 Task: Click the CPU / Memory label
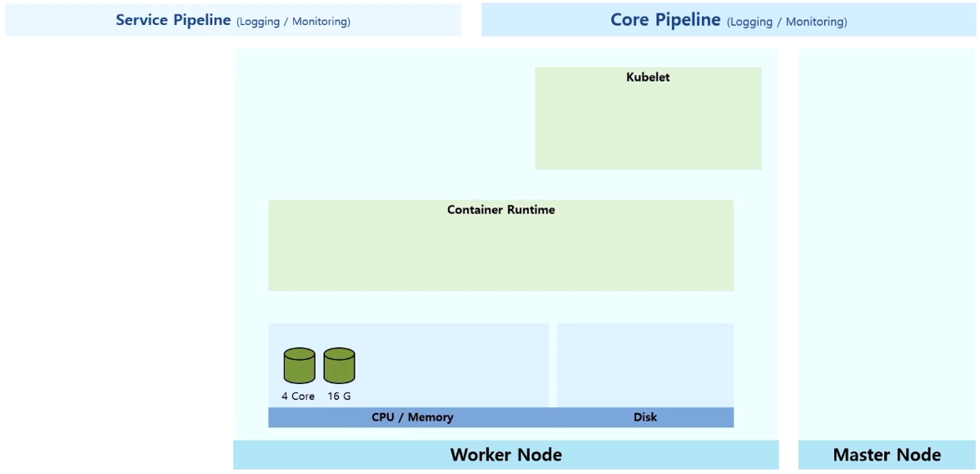click(x=412, y=417)
